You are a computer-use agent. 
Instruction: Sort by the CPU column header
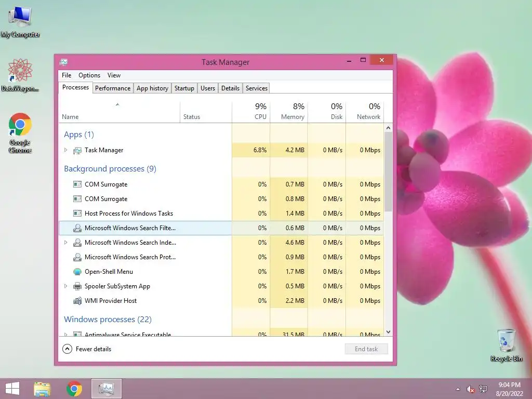pos(251,112)
